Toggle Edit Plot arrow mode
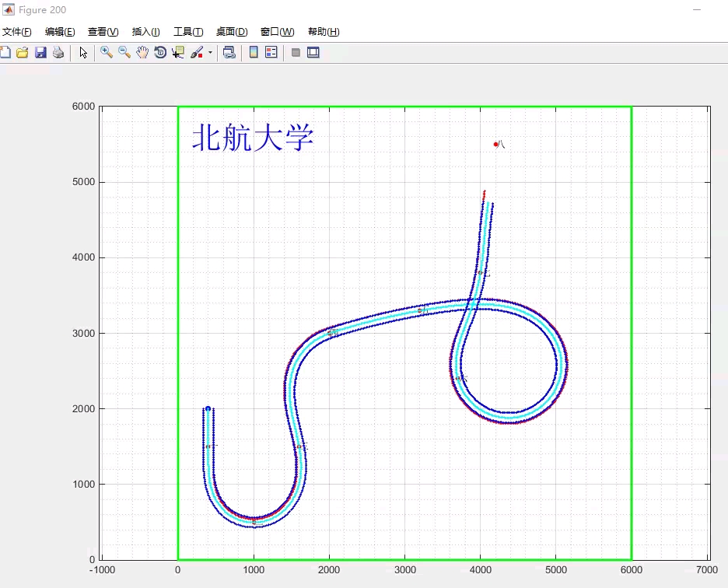The width and height of the screenshot is (728, 588). tap(82, 52)
